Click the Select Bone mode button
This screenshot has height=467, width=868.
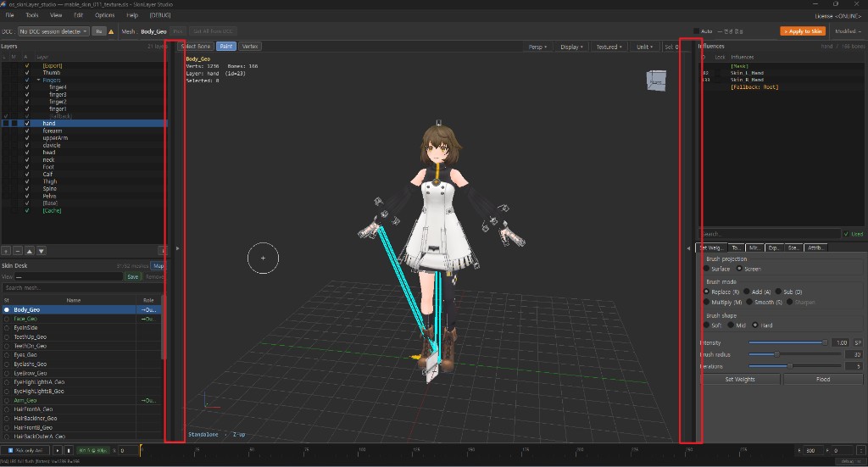point(196,47)
